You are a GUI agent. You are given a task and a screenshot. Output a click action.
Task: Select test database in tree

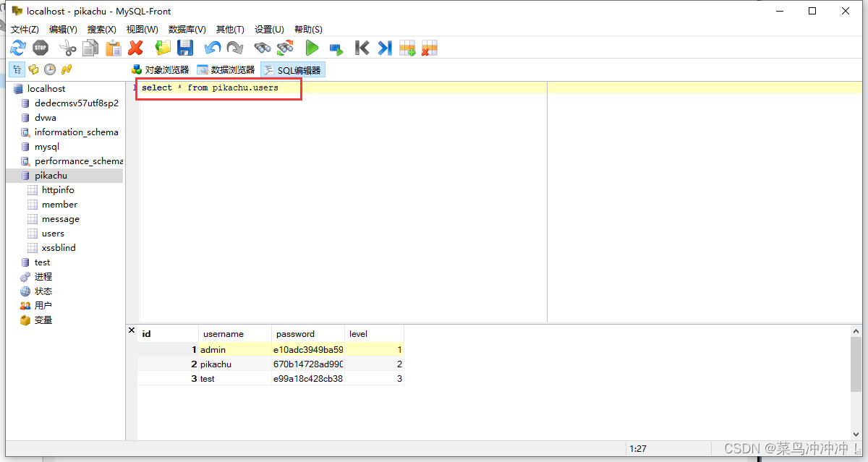[42, 262]
